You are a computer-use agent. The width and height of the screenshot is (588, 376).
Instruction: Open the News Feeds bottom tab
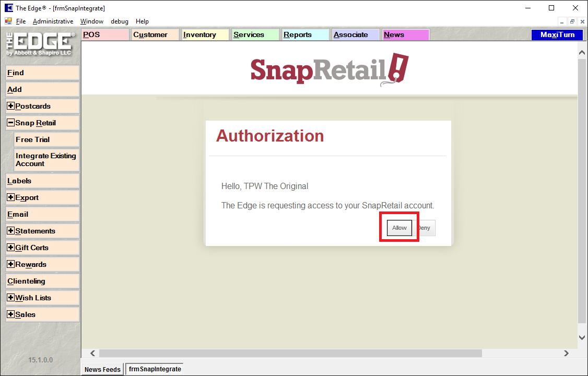point(103,369)
